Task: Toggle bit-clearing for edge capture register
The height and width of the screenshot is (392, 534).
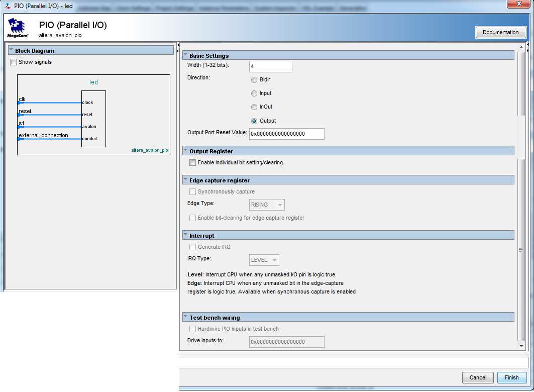Action: (x=192, y=218)
